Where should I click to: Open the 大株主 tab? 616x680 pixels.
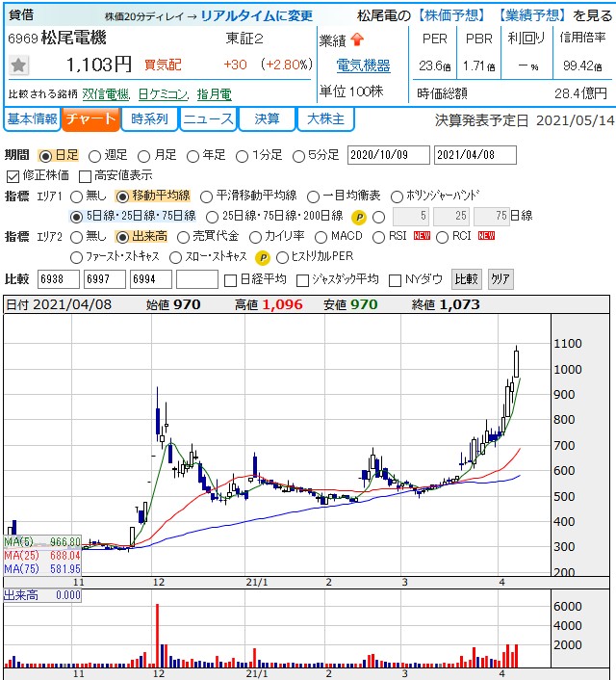point(325,118)
